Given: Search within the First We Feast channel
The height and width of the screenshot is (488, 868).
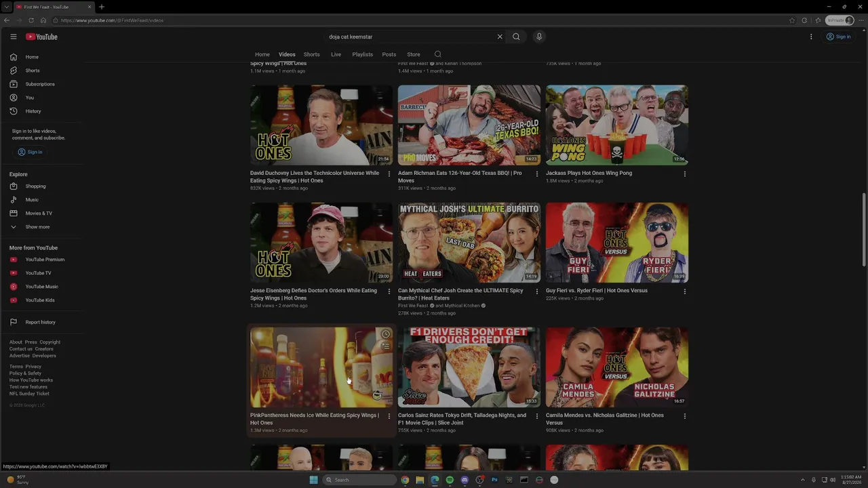Looking at the screenshot, I should point(437,54).
